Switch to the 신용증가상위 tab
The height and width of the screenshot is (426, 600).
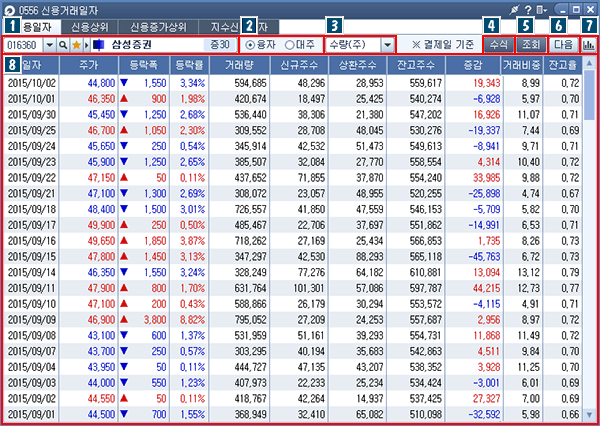(x=158, y=27)
